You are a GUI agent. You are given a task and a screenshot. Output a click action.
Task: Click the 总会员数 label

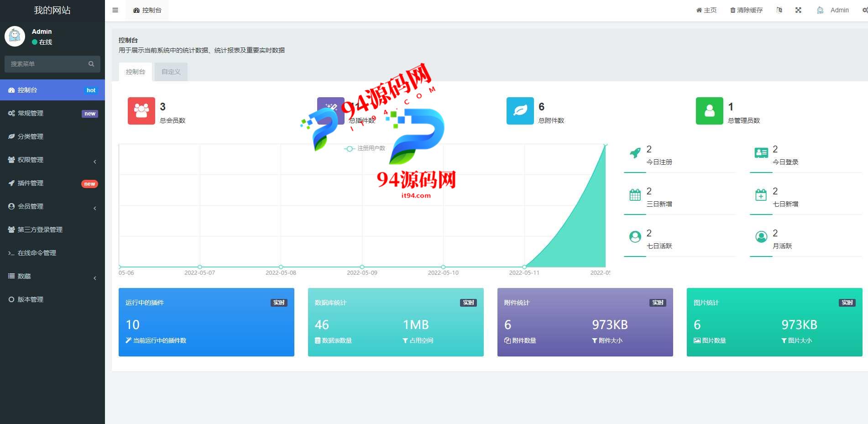point(173,120)
